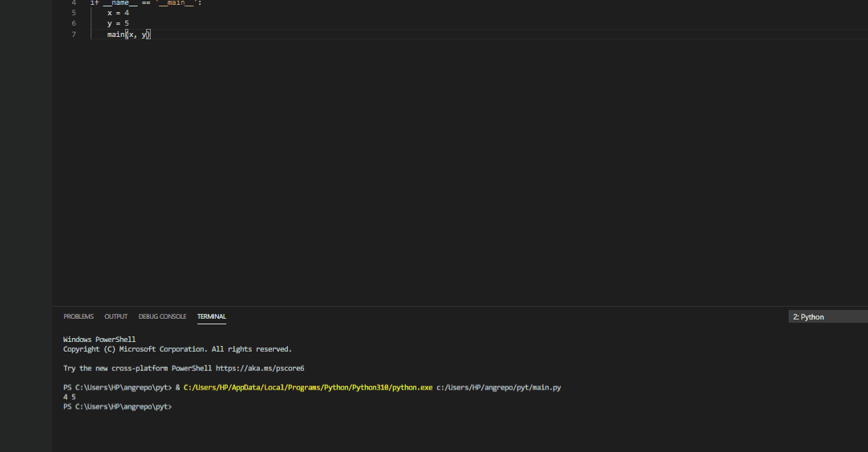Click the __name__ variable in the editor
Image resolution: width=868 pixels, height=452 pixels.
(120, 3)
